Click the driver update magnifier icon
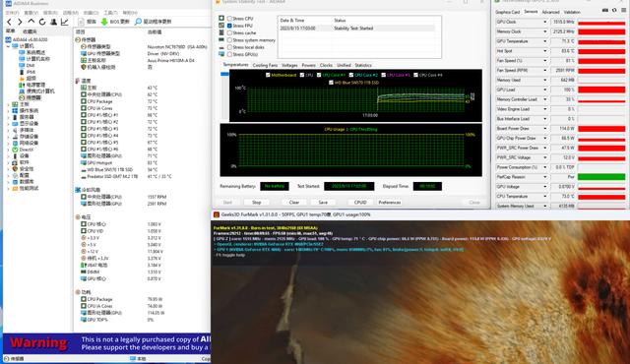630x364 pixels. (x=138, y=22)
